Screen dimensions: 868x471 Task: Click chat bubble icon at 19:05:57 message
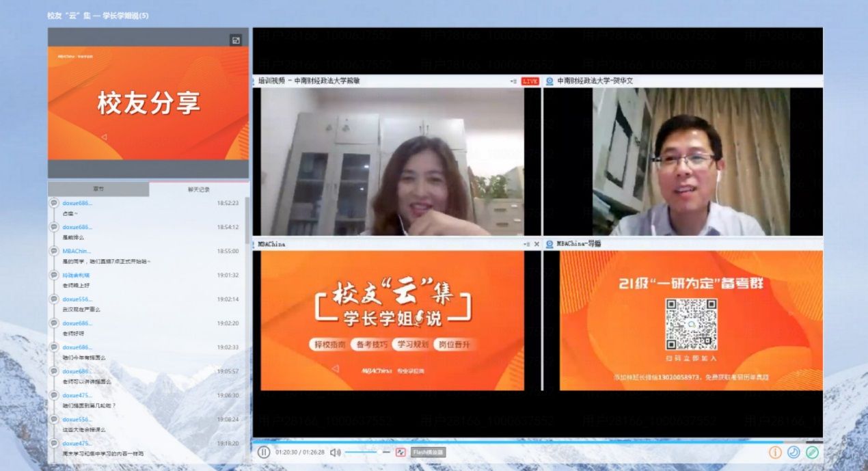(x=54, y=371)
